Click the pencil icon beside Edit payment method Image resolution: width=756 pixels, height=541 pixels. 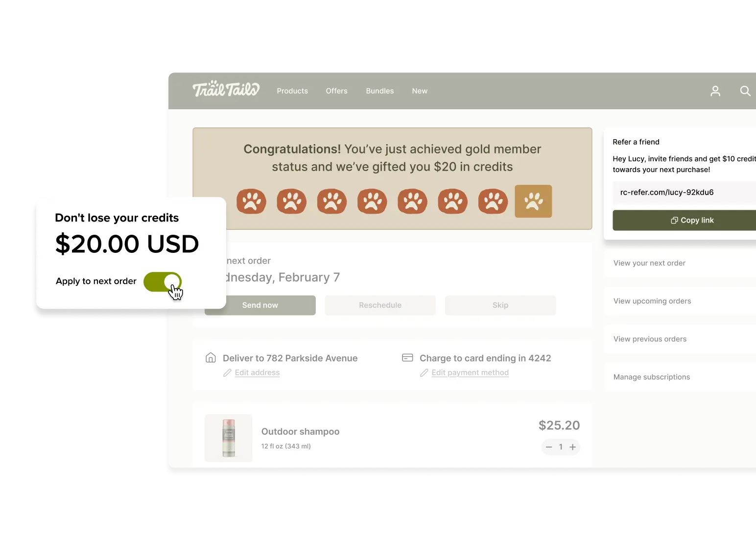coord(424,373)
